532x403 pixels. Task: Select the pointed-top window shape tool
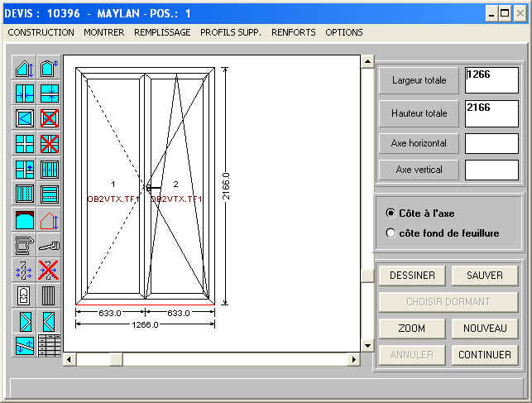(x=49, y=69)
